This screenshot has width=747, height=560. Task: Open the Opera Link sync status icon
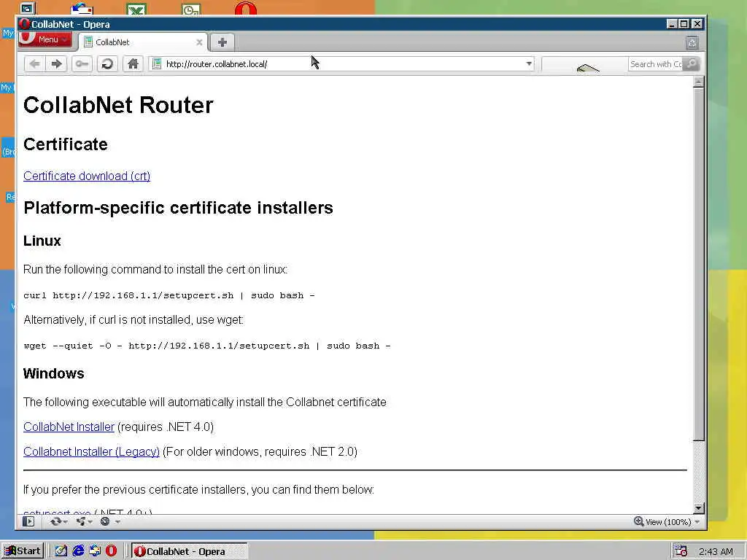point(55,521)
